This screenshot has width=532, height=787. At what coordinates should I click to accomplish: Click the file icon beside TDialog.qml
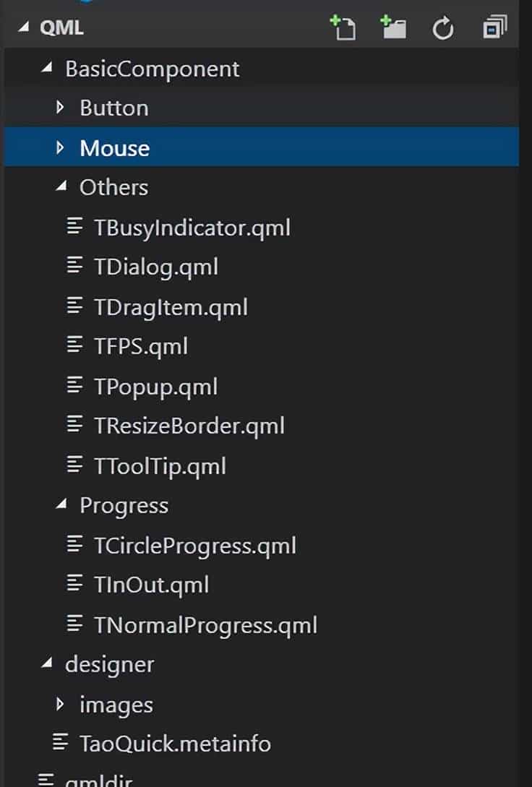click(75, 266)
